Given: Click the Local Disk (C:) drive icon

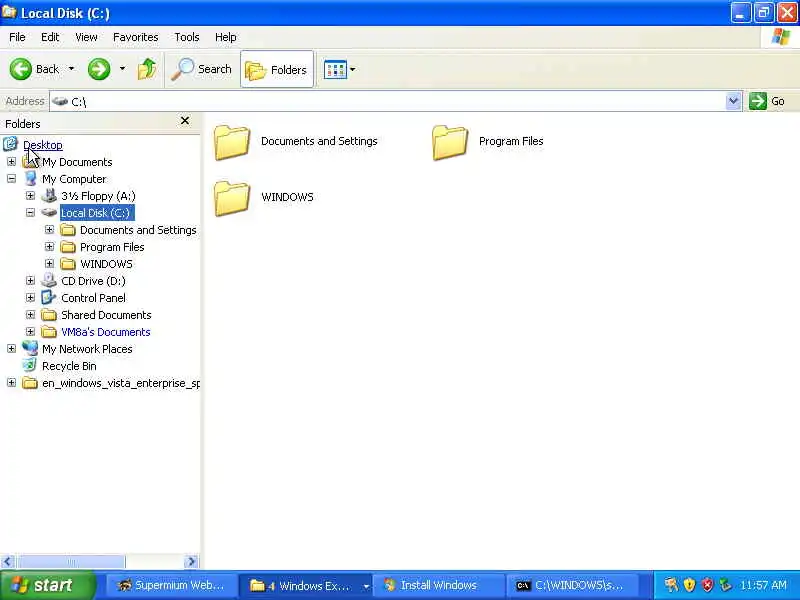Looking at the screenshot, I should [49, 212].
